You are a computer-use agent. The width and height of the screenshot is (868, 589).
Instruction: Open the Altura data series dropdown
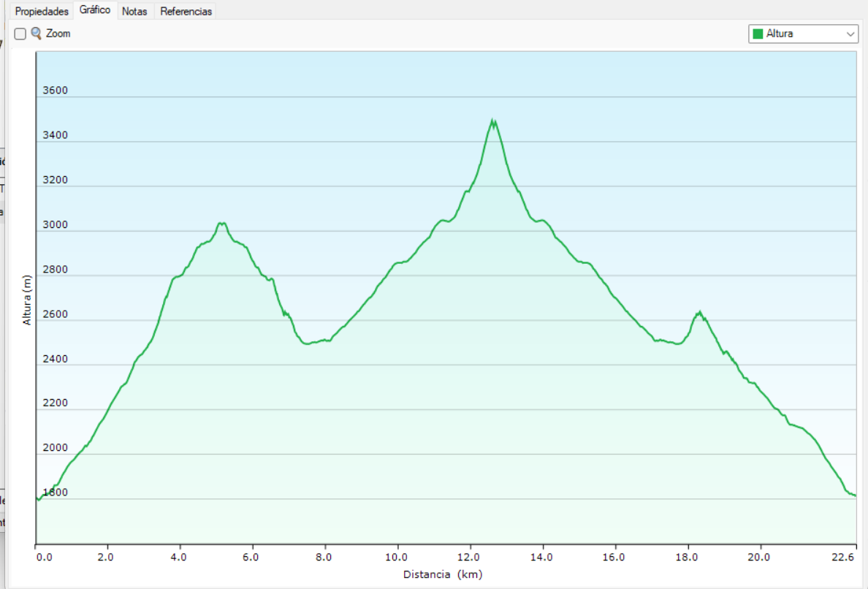point(802,34)
